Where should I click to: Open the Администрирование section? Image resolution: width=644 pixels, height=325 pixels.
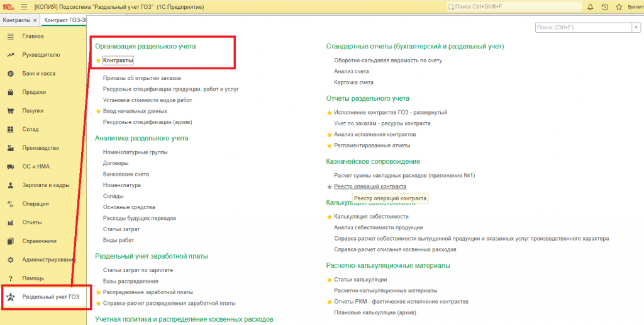49,260
